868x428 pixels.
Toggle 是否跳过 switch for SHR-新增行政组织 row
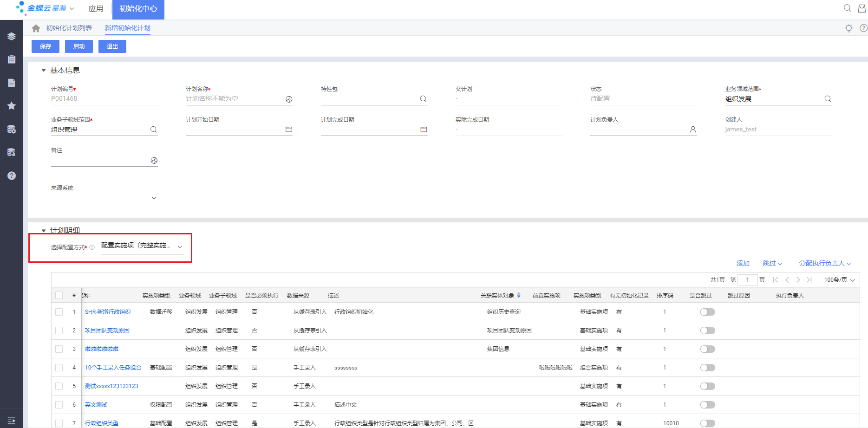pyautogui.click(x=707, y=312)
